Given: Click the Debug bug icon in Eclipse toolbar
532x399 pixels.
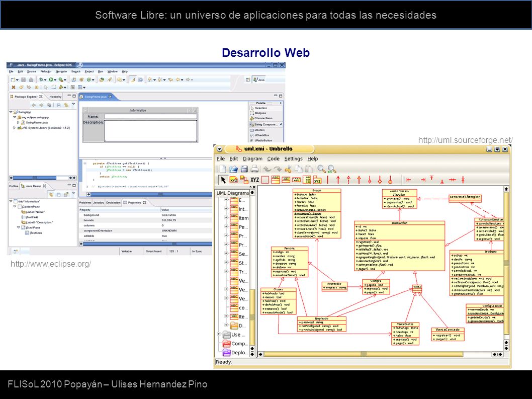Looking at the screenshot, I should 41,79.
